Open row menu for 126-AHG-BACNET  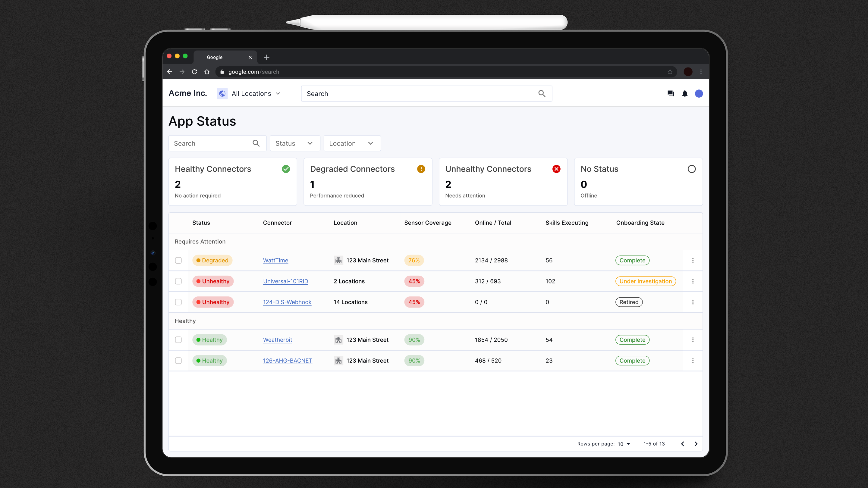click(x=693, y=361)
